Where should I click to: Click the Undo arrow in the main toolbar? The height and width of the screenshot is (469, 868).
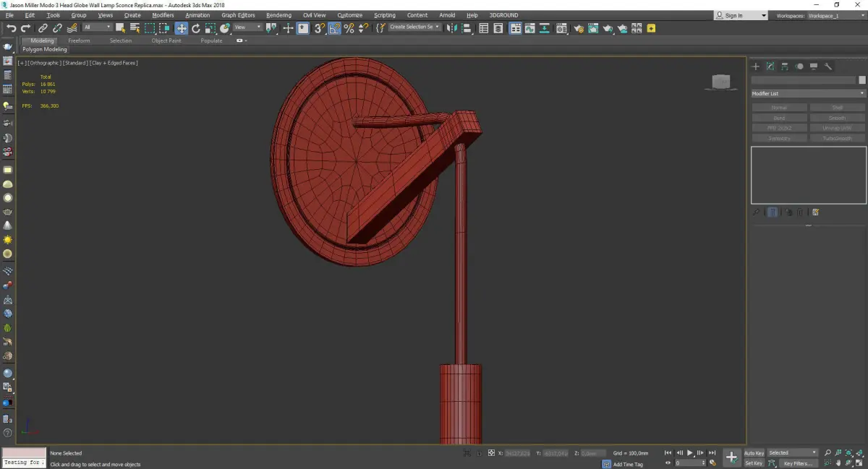click(12, 28)
